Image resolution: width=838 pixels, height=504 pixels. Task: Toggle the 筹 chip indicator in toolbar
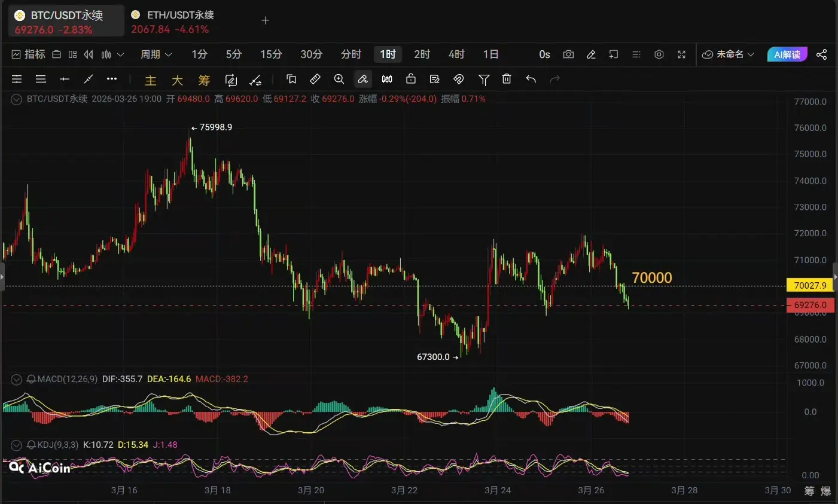(x=204, y=80)
